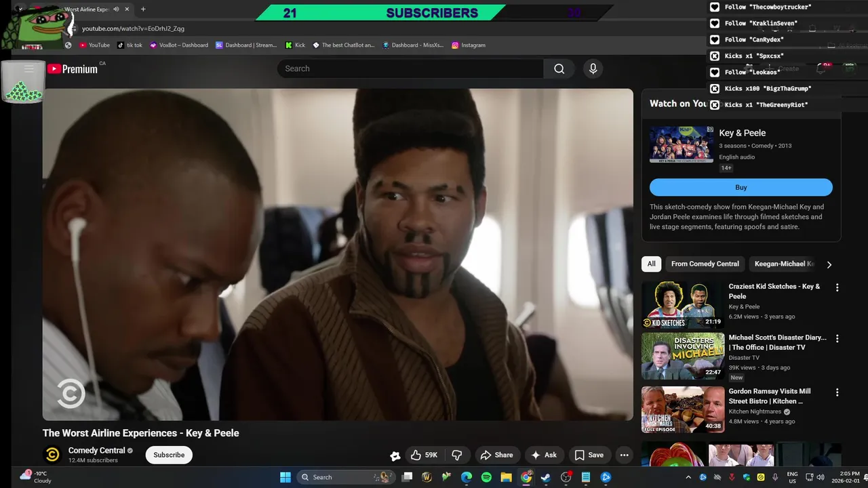This screenshot has height=488, width=868.
Task: Click the YouTube Premium logo
Action: 73,68
